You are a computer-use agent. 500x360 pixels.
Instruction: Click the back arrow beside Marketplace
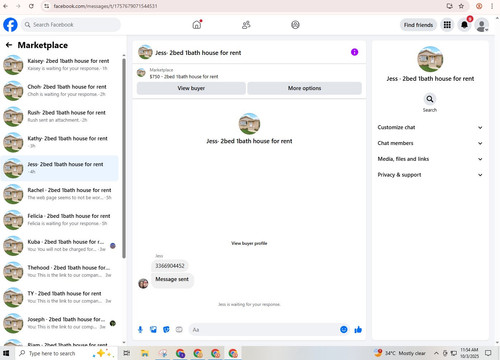point(9,45)
